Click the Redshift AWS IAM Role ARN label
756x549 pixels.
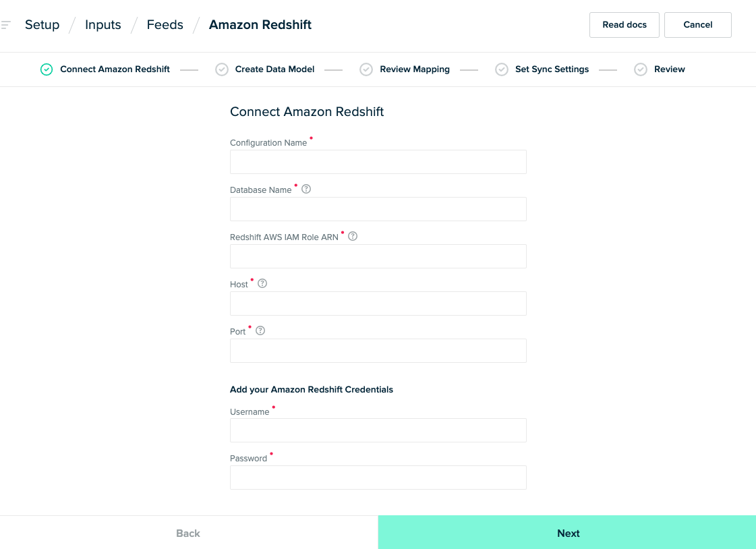coord(284,237)
